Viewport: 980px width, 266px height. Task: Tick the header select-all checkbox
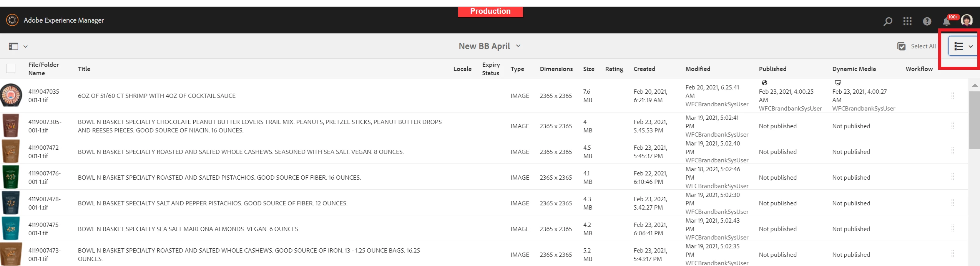tap(11, 68)
